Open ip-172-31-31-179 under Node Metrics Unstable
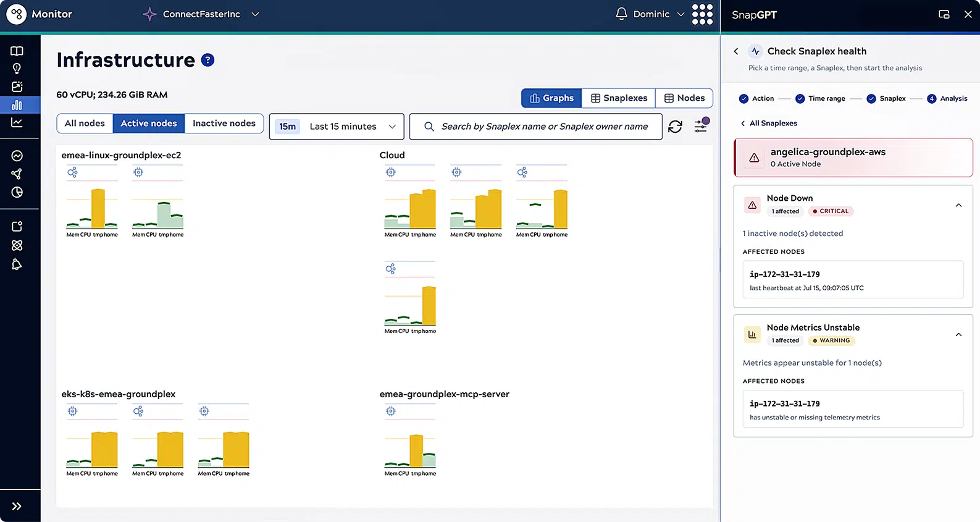Viewport: 980px width, 522px height. (853, 409)
